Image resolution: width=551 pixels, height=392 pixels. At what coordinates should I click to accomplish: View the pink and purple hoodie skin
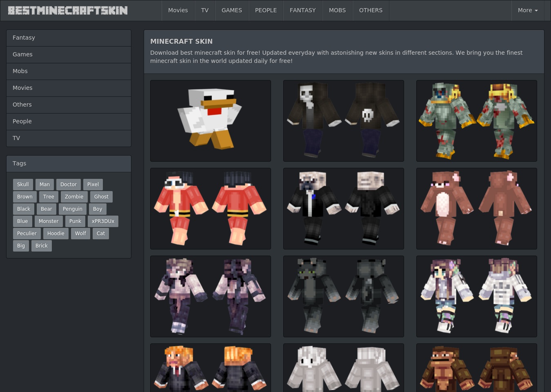(x=211, y=296)
